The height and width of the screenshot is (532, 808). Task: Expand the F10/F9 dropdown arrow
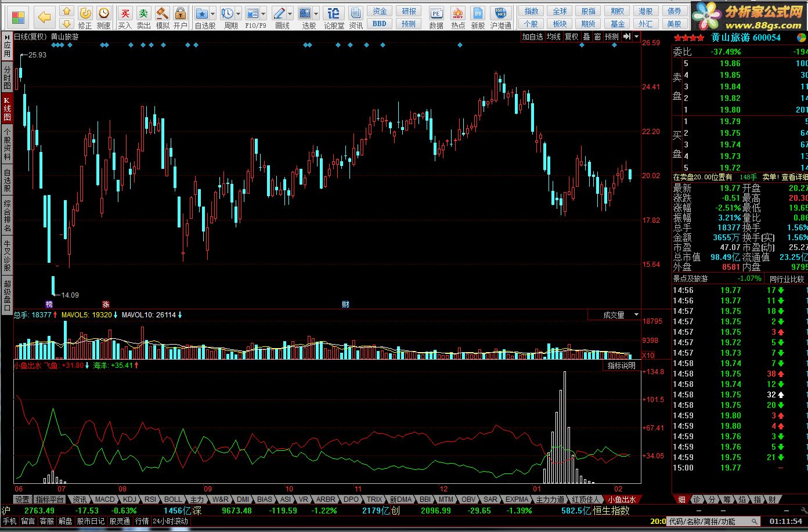pos(264,13)
